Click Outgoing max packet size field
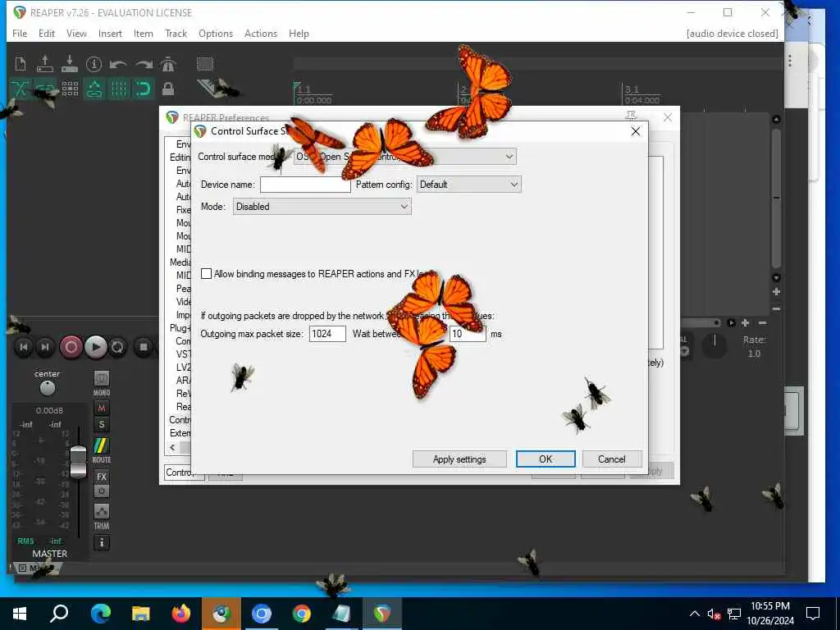This screenshot has height=630, width=840. pos(327,334)
